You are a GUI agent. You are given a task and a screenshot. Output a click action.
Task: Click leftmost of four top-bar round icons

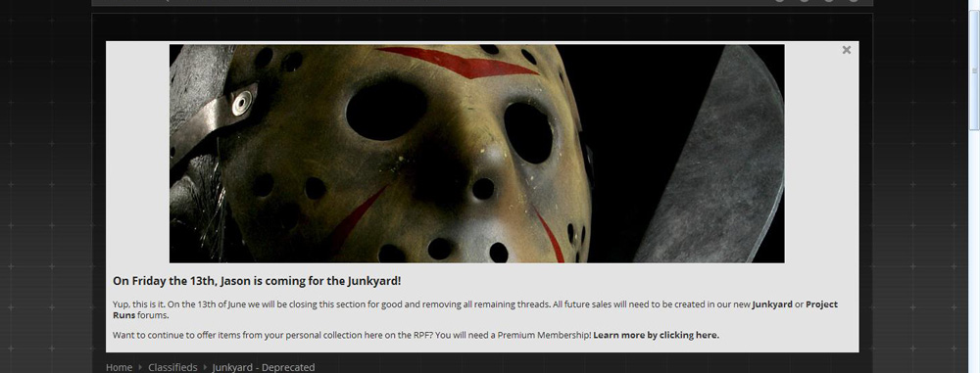[x=780, y=1]
